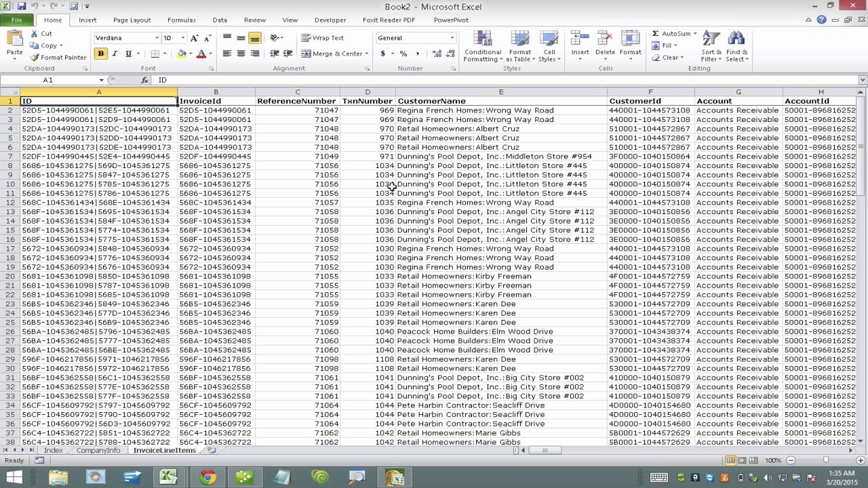
Task: Click Merge & Center
Action: (332, 54)
